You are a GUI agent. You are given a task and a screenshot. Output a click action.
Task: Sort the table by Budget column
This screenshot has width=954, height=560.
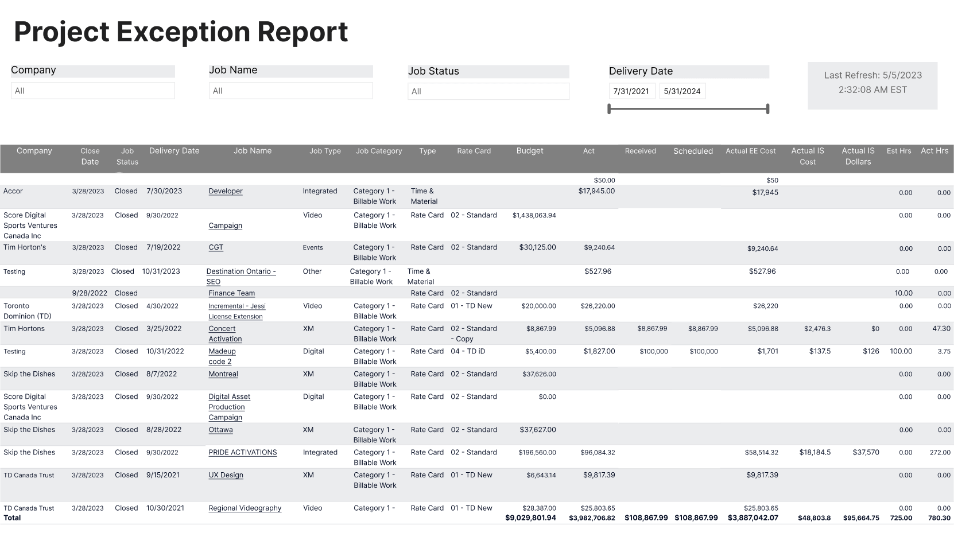530,151
